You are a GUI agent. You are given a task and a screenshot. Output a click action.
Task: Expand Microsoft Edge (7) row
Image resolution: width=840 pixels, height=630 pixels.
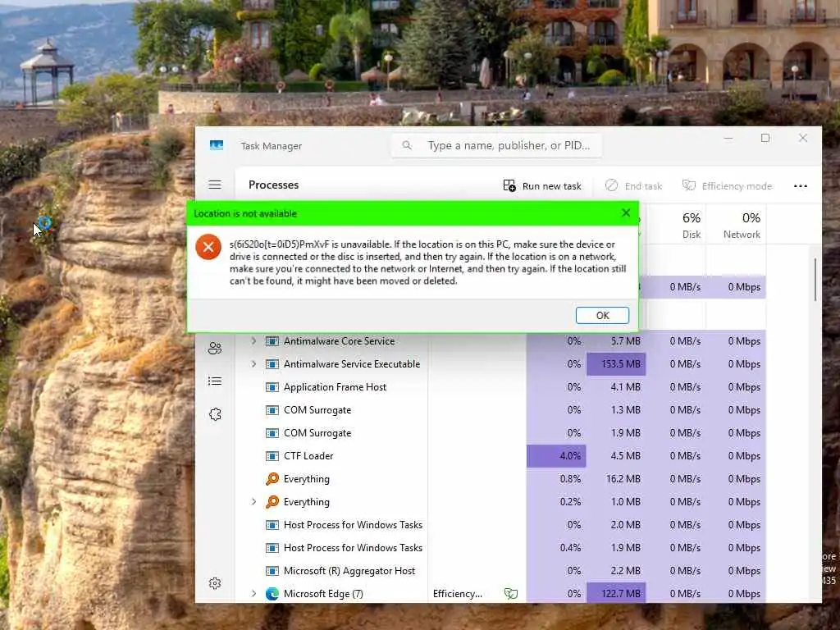coord(254,594)
